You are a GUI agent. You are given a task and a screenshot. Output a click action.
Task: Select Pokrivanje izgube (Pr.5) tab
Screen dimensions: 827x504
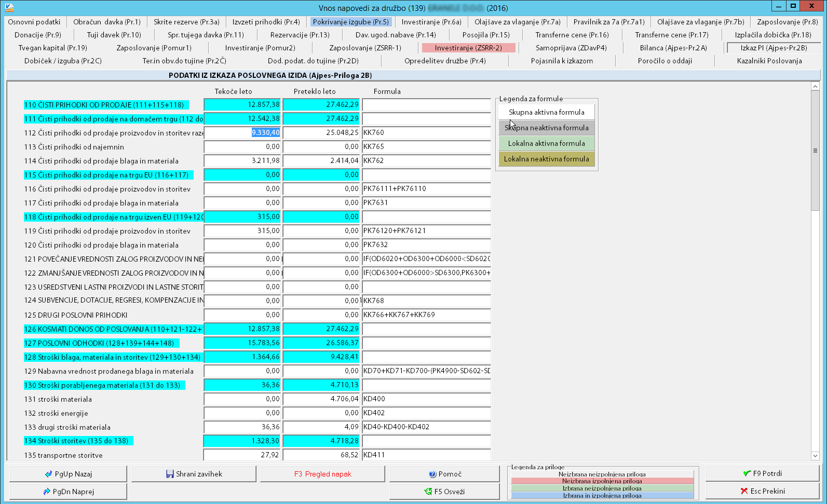[350, 22]
